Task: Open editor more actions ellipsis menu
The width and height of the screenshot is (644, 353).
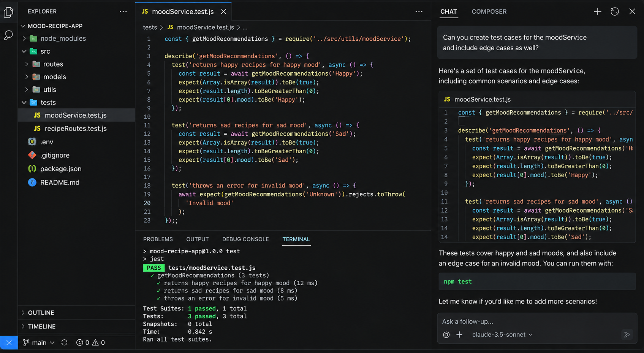Action: coord(419,11)
